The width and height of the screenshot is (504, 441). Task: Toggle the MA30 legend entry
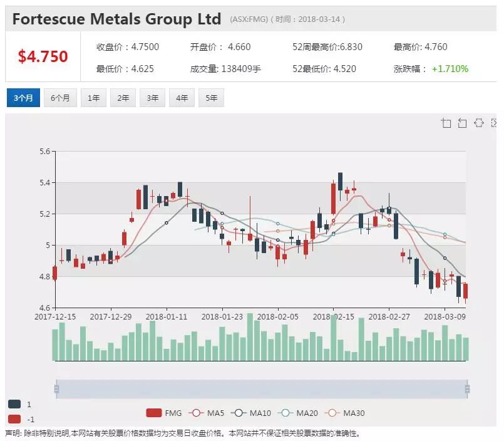pyautogui.click(x=344, y=413)
